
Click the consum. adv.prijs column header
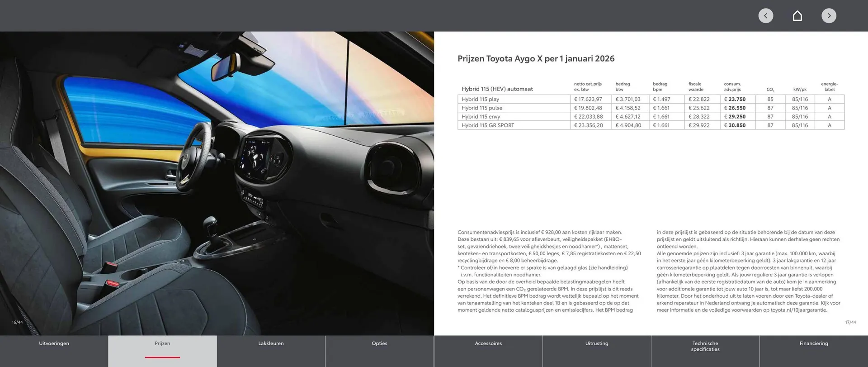tap(732, 86)
